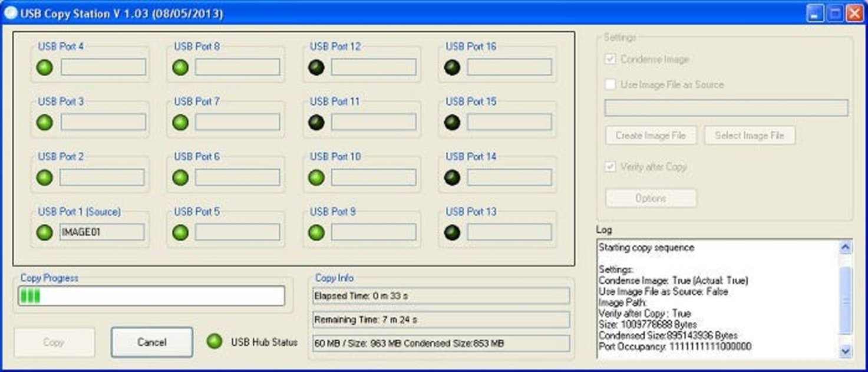Click the Port Occupancy line in the Log
The width and height of the screenshot is (868, 372).
[x=675, y=347]
